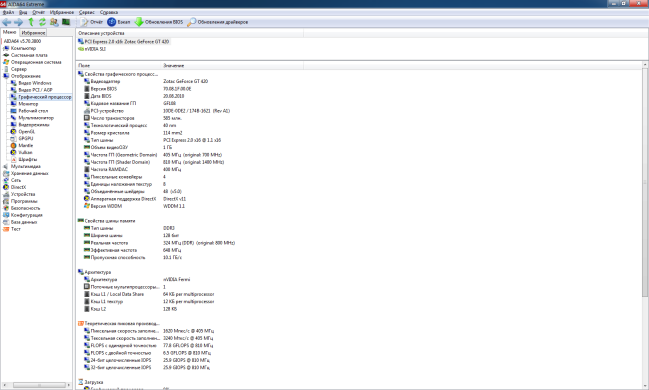This screenshot has height=390, width=649.
Task: Click the Сеть network icon in tree
Action: pyautogui.click(x=6, y=181)
